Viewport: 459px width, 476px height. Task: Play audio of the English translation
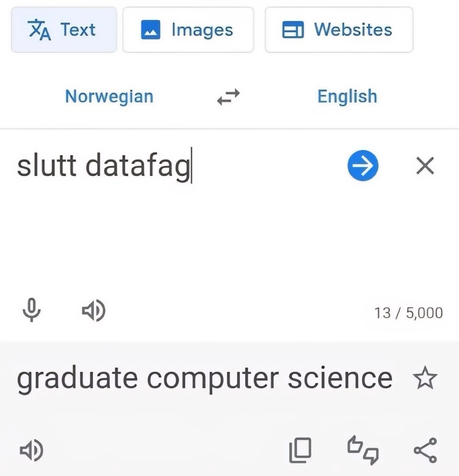pyautogui.click(x=31, y=450)
